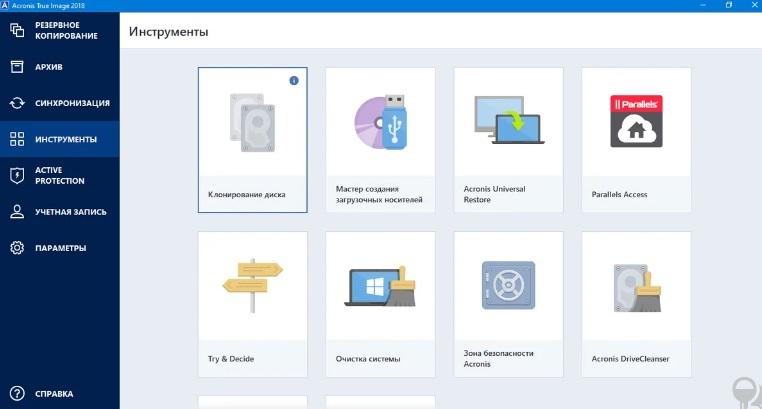
Task: Open the Параметры settings section
Action: coord(60,248)
